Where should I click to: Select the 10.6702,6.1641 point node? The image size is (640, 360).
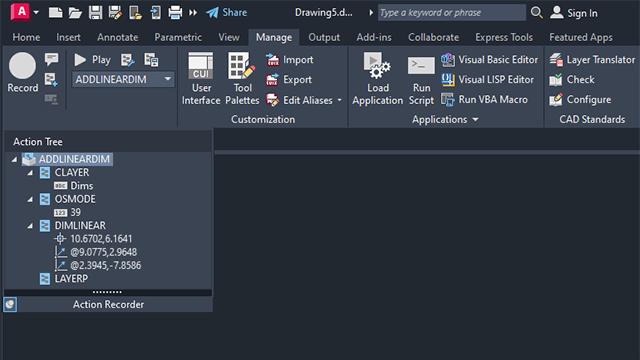coord(93,239)
